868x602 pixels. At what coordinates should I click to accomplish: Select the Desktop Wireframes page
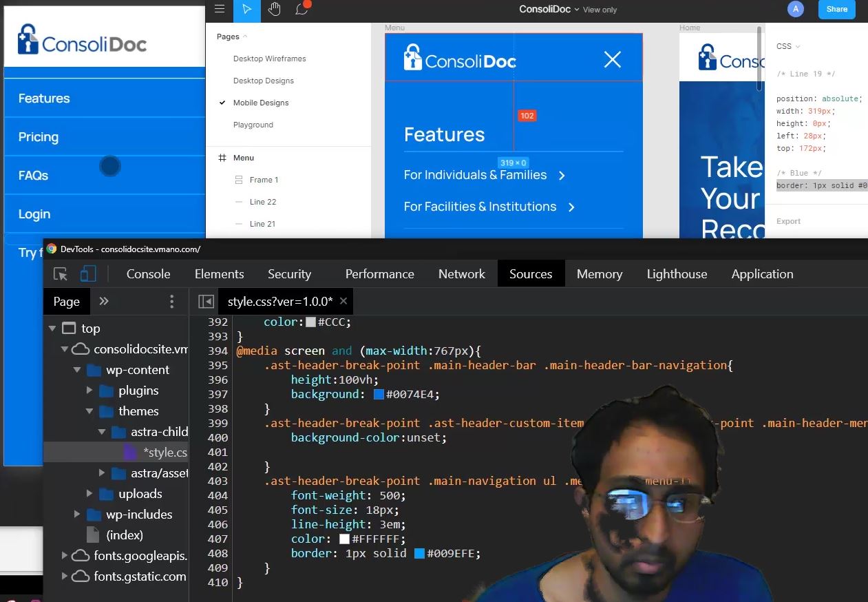tap(269, 59)
